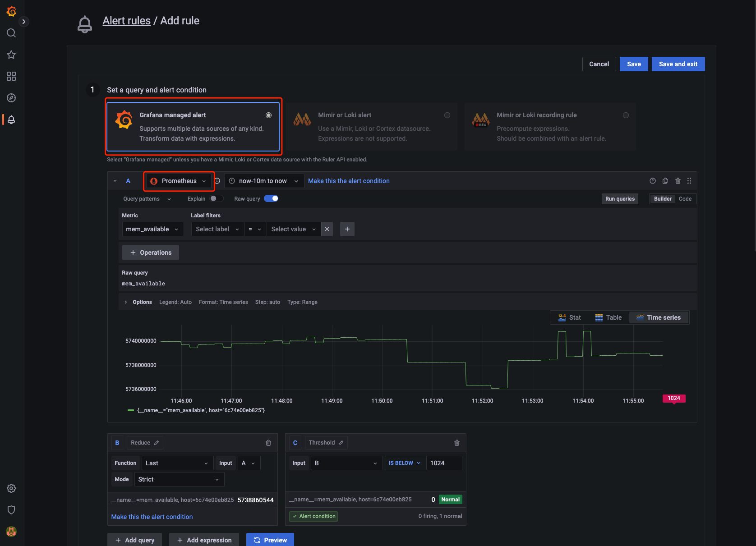Make query A the alert condition
Image resolution: width=756 pixels, height=546 pixels.
(349, 181)
